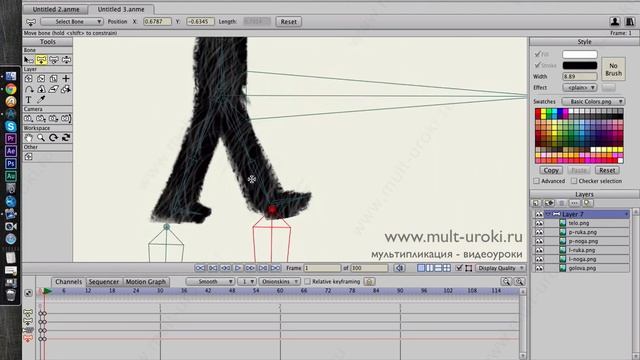Select the Rotate Layer Z tool
640x360 pixels.
(x=53, y=78)
